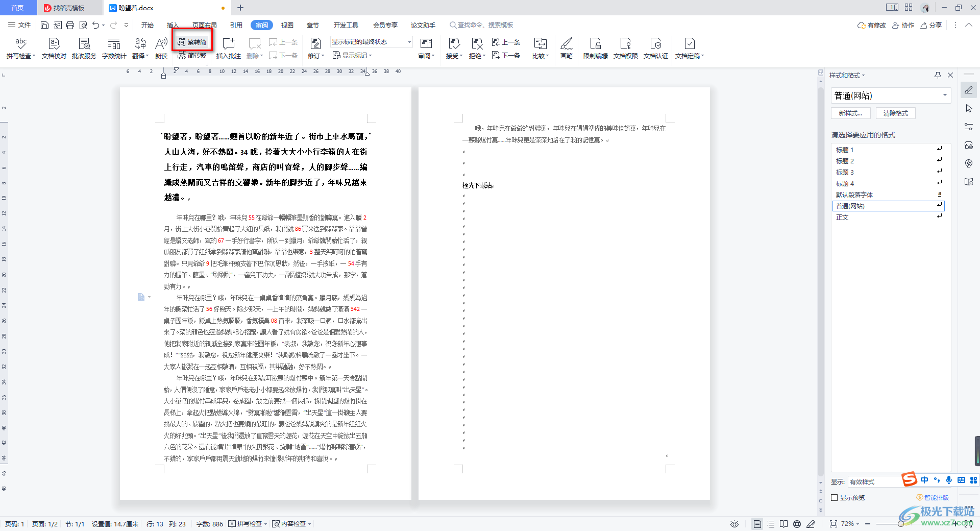Convert simplified to traditional Chinese
Screen dimensions: 980x531
[x=192, y=55]
